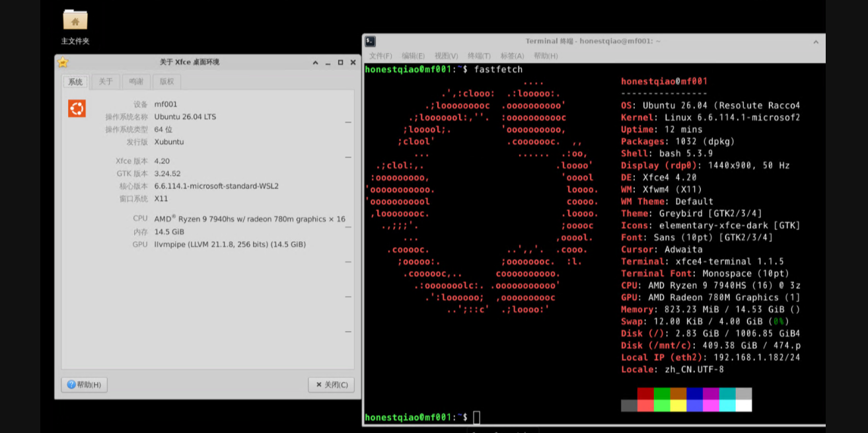Click the Packages 1032 (dpkg) line
Screen dimensions: 868x433
coord(678,141)
